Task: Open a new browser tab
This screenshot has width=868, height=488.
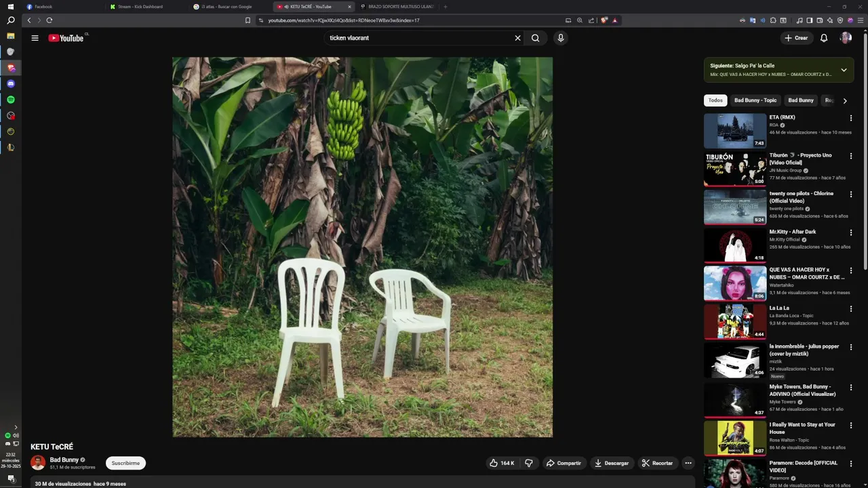Action: 445,7
